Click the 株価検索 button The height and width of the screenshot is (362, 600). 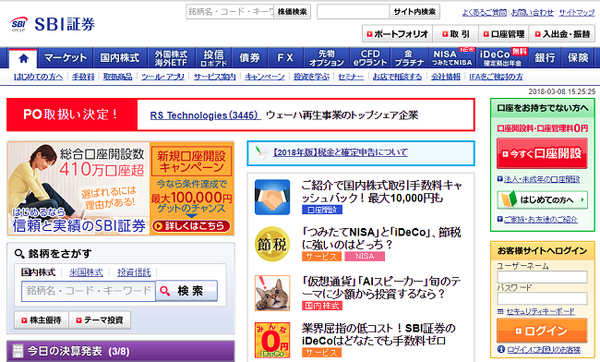click(292, 12)
